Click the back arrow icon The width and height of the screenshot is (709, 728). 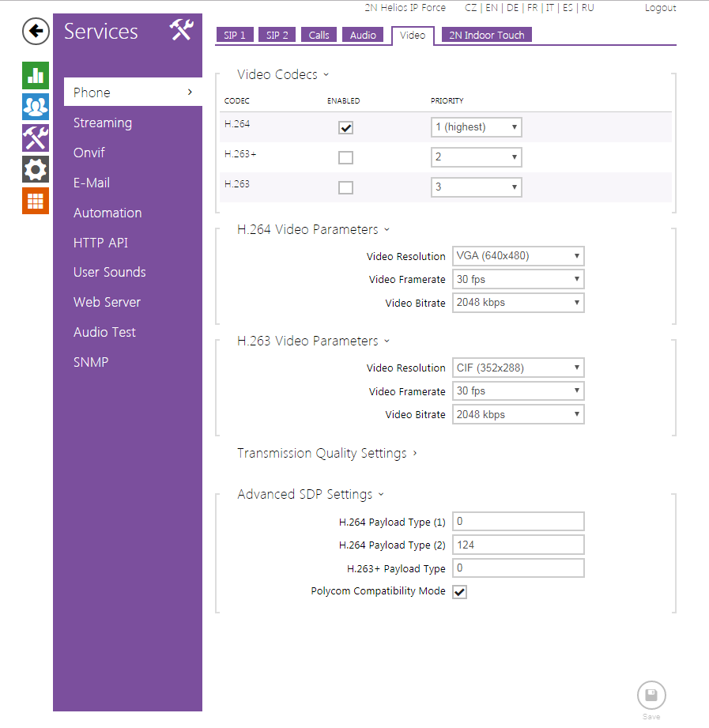(x=36, y=32)
